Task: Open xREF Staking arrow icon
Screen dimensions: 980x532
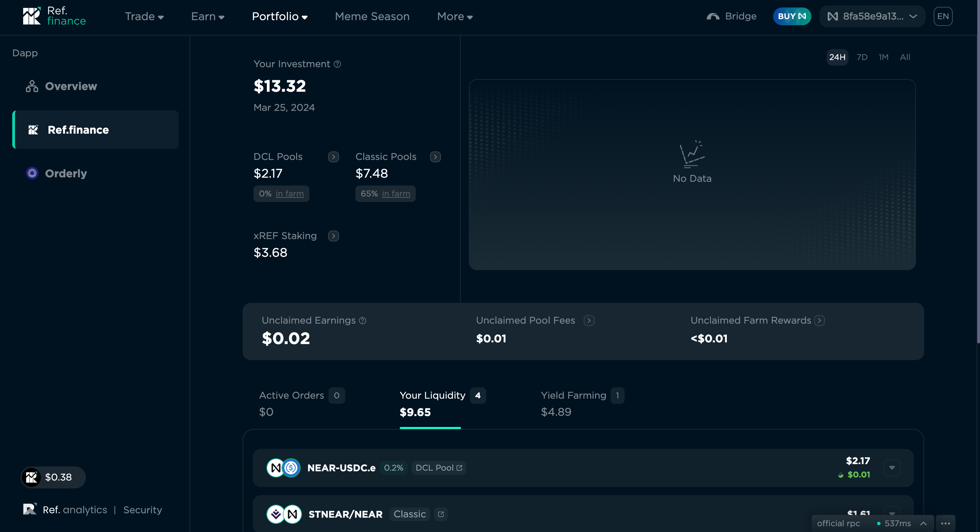Action: click(333, 236)
